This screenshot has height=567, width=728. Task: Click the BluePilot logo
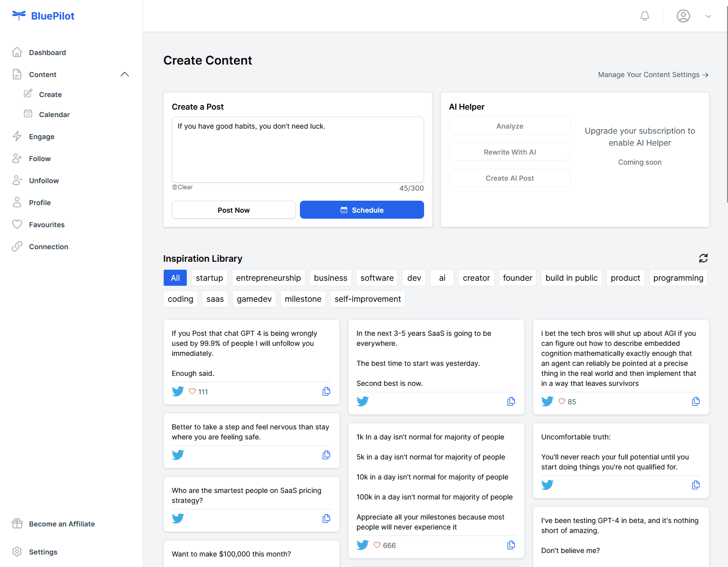43,16
